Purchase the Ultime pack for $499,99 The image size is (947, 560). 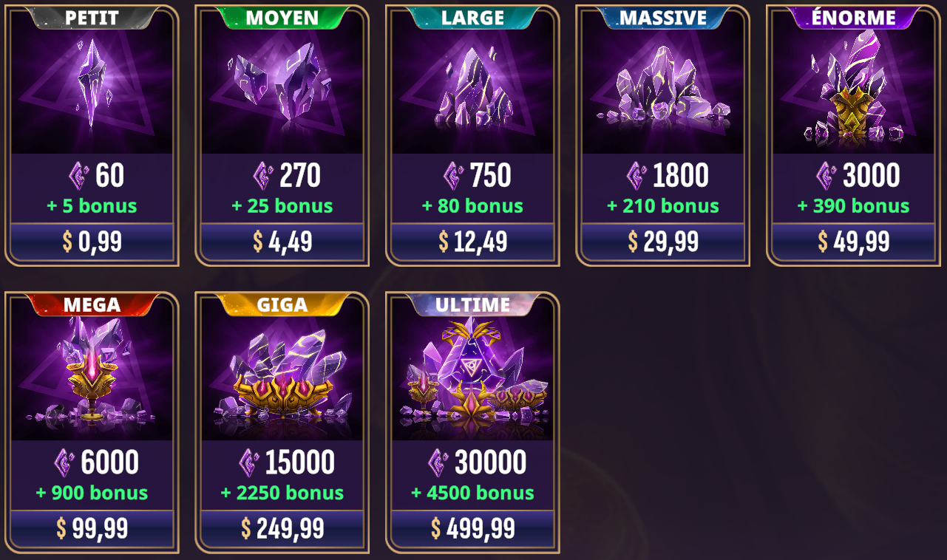coord(472,528)
